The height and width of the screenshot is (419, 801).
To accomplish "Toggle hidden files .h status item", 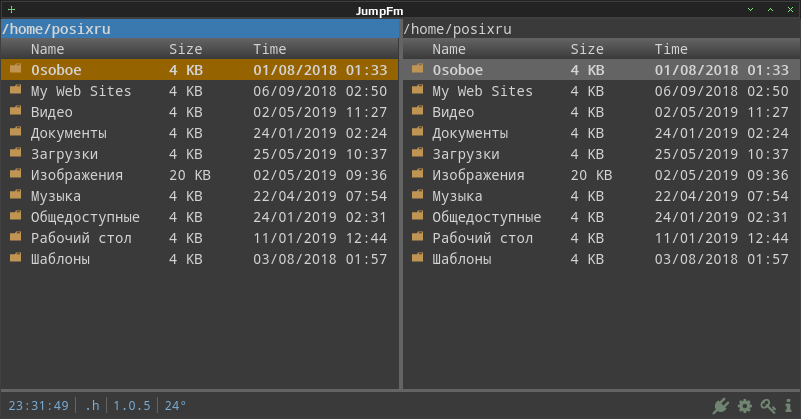I will (92, 406).
